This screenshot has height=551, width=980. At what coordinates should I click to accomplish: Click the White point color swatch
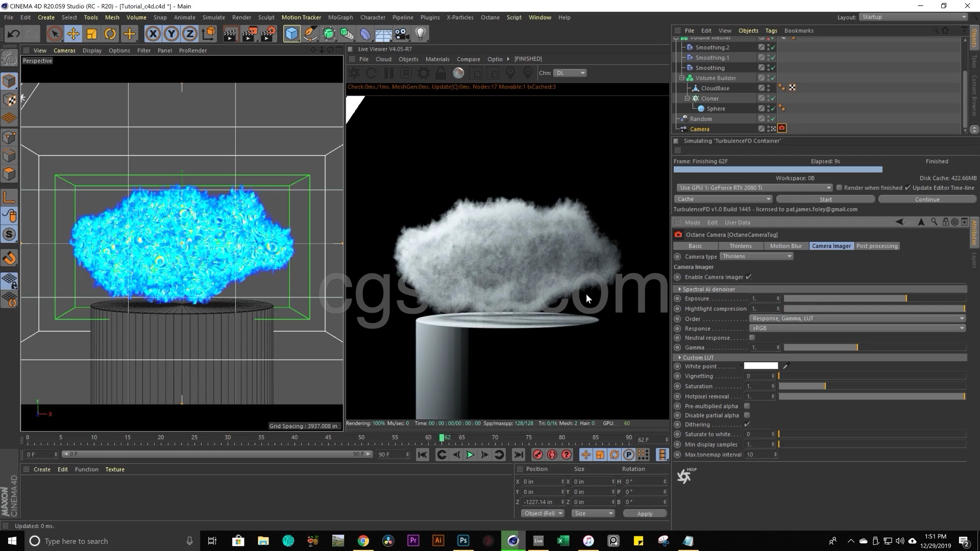click(761, 366)
